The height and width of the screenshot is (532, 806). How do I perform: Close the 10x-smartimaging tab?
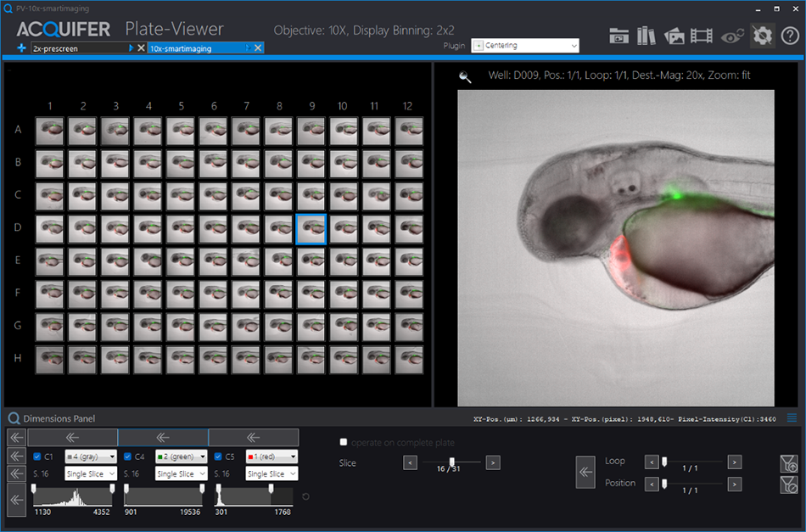[x=259, y=48]
